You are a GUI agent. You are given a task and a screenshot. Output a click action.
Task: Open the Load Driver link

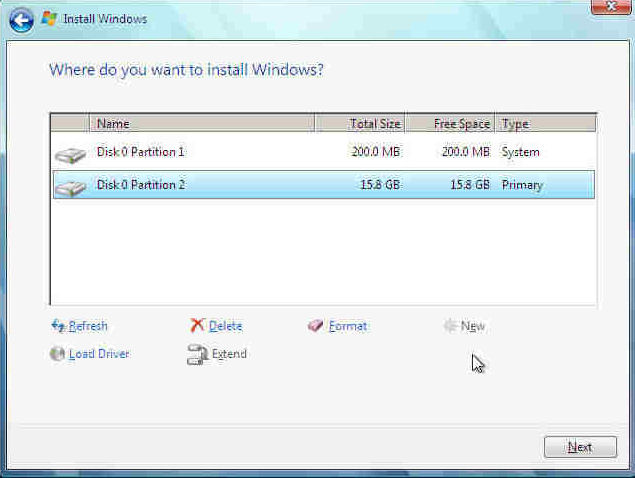click(x=99, y=354)
